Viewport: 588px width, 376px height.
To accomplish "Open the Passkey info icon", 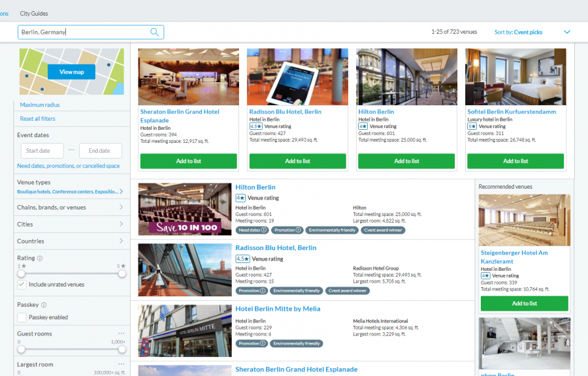I will pyautogui.click(x=44, y=305).
